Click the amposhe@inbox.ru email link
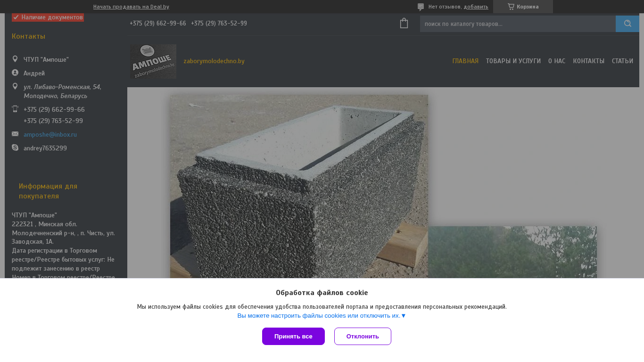 pos(50,134)
